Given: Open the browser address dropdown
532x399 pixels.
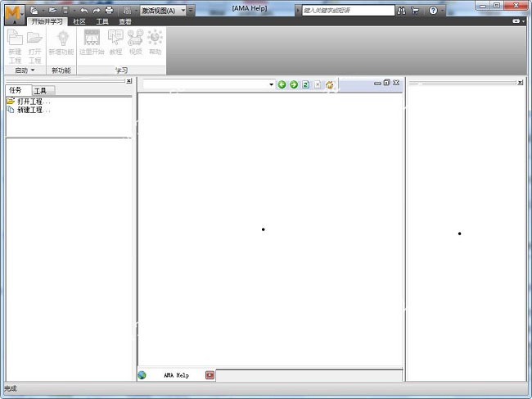Looking at the screenshot, I should point(271,84).
